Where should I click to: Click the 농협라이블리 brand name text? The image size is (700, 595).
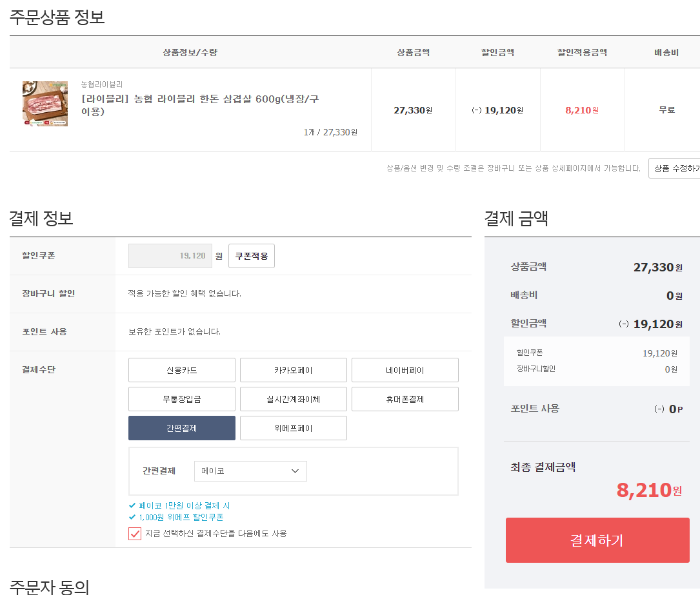[x=102, y=84]
